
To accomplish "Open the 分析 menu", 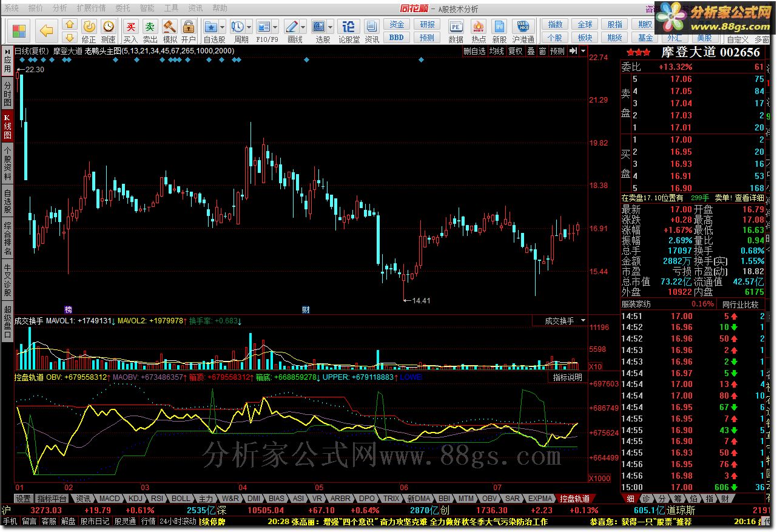I will [60, 8].
